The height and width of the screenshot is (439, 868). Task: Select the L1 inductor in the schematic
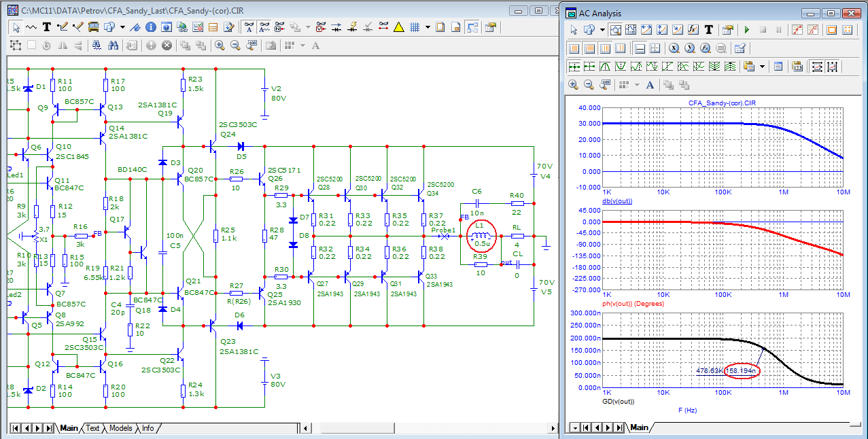point(481,236)
